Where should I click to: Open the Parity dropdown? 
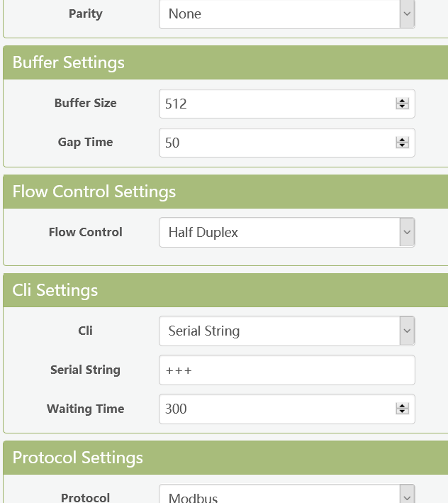(x=286, y=14)
